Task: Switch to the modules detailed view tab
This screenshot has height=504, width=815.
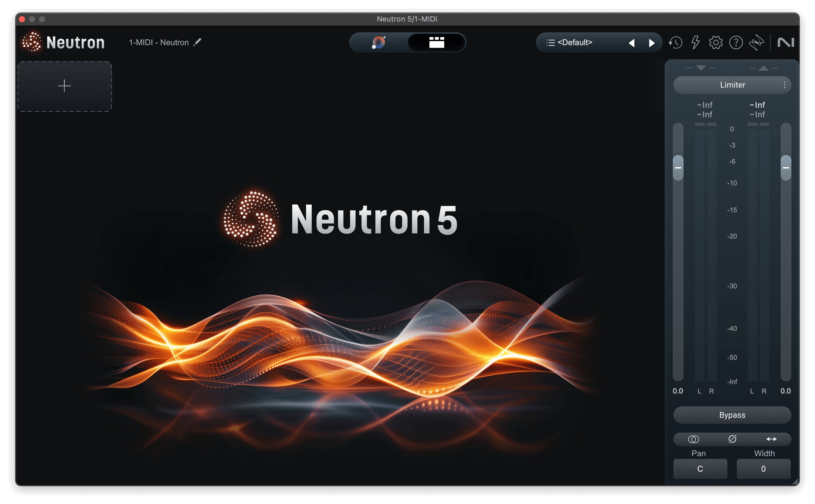Action: pyautogui.click(x=436, y=42)
